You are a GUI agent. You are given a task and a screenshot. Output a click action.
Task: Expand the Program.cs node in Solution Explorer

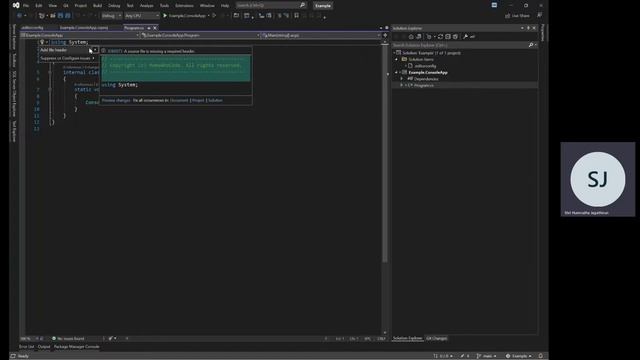pos(402,85)
